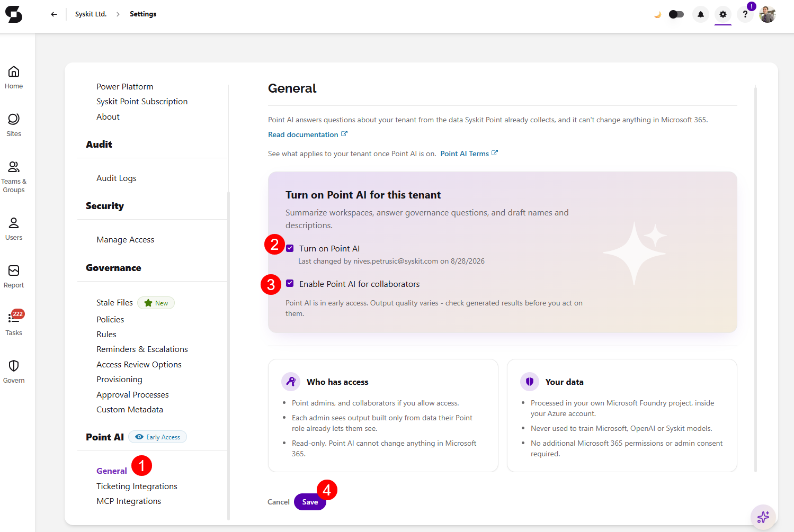The image size is (794, 532).
Task: Click the 'Governance' section heading
Action: (x=113, y=268)
